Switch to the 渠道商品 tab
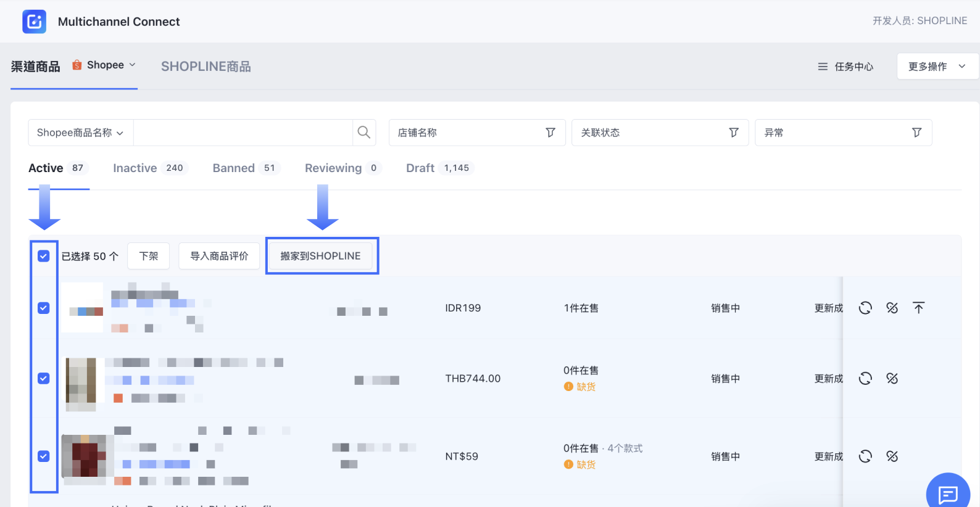Screen dimensions: 980x507 (x=35, y=67)
